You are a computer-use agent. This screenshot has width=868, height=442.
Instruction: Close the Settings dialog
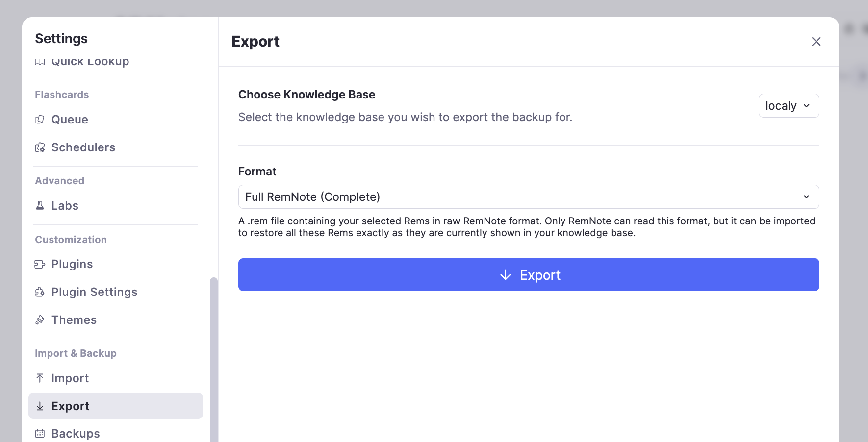click(x=816, y=42)
